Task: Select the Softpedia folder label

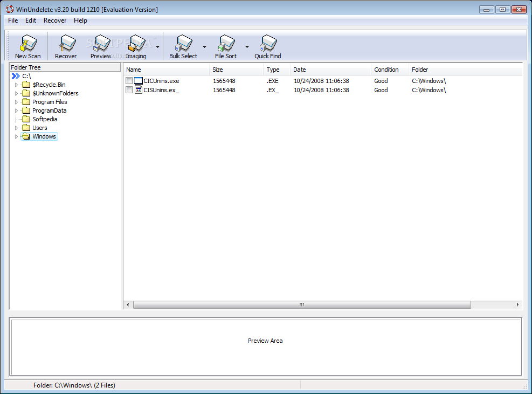Action: coord(45,119)
